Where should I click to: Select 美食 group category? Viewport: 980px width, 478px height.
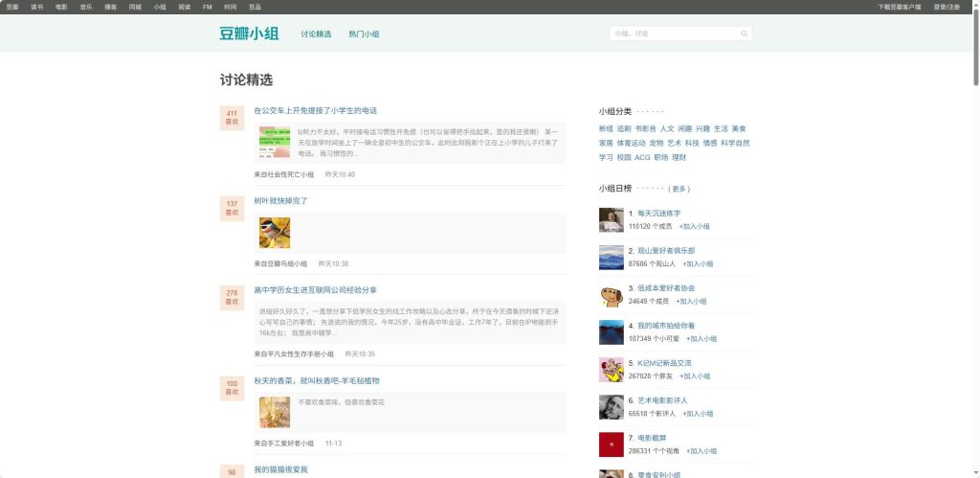coord(739,129)
